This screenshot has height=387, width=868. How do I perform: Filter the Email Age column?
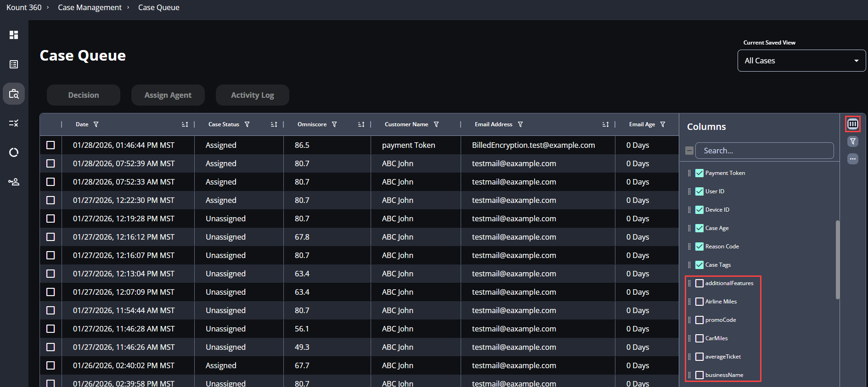click(663, 124)
